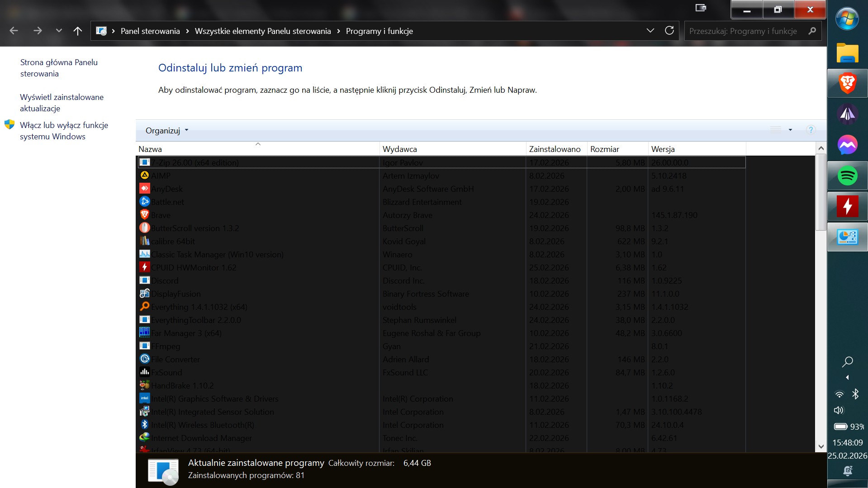Expand the Organizuj dropdown menu
This screenshot has width=868, height=488.
pos(166,131)
